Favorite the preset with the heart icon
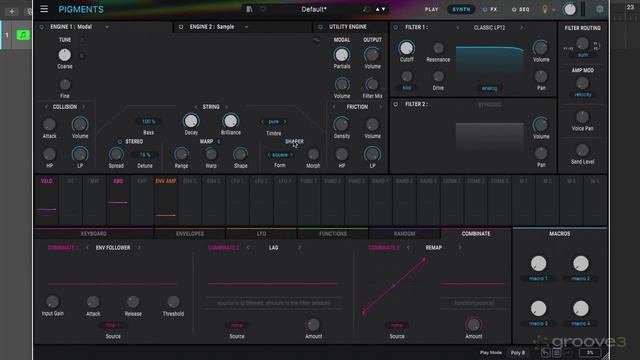 tap(263, 9)
